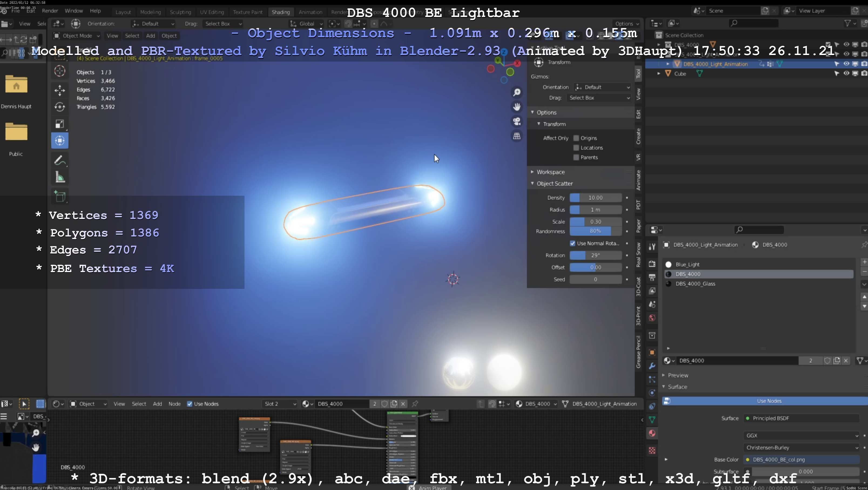868x490 pixels.
Task: Open the Render properties tab icon
Action: coord(652,264)
